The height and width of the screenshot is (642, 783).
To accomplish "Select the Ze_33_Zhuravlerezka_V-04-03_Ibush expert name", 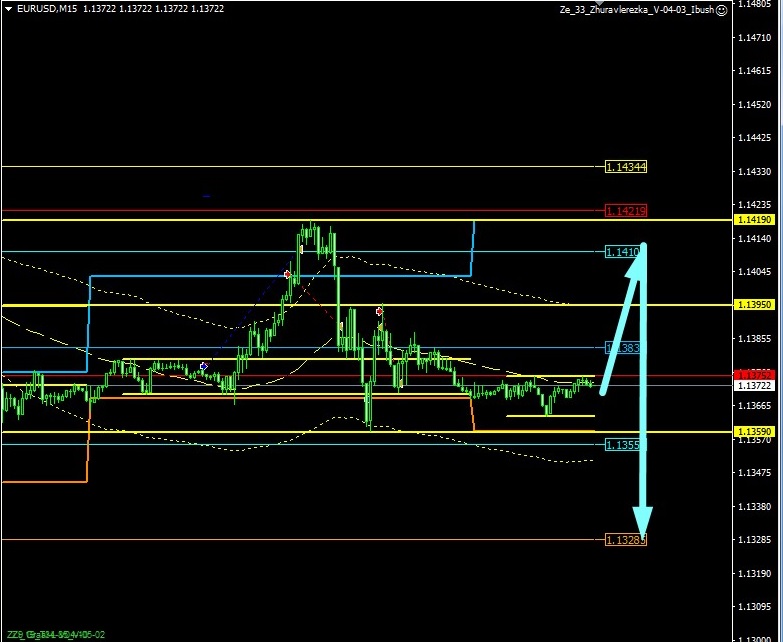I will click(637, 10).
